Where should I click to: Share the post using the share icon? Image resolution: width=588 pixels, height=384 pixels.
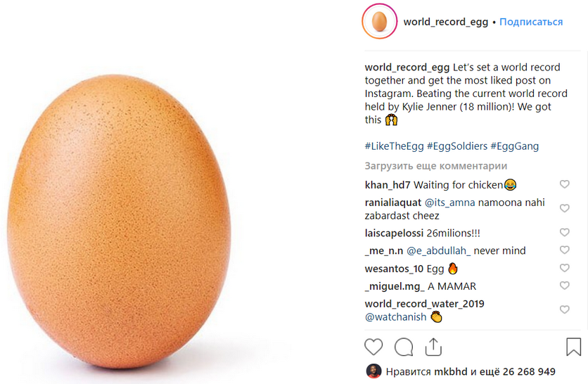(433, 347)
